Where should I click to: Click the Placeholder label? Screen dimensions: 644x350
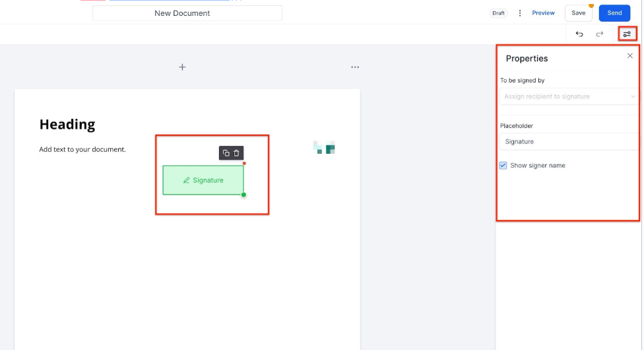[516, 126]
